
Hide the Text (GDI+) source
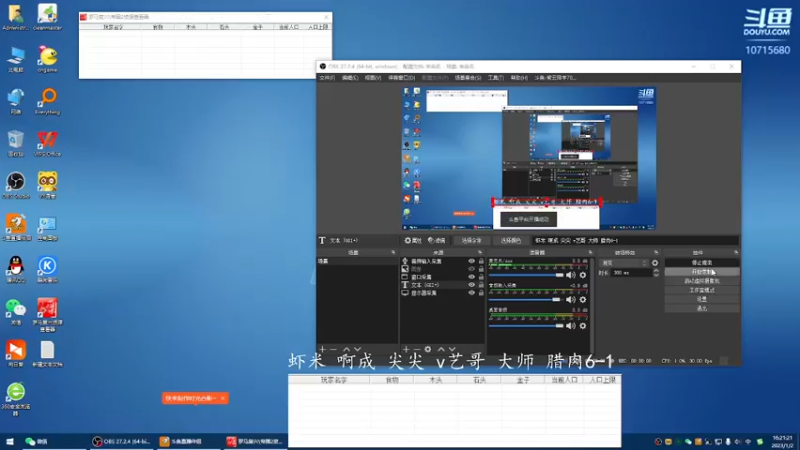(x=471, y=285)
